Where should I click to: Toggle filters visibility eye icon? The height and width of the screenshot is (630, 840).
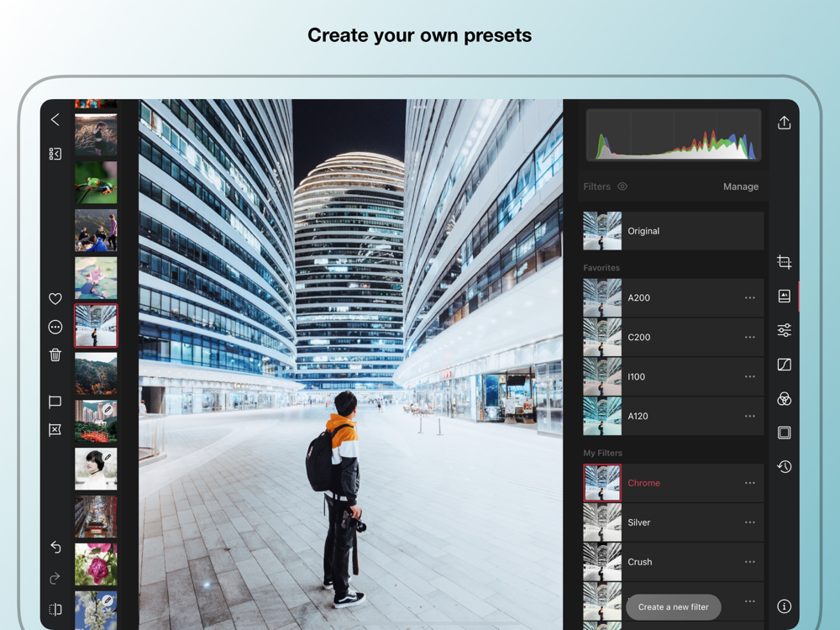click(622, 186)
